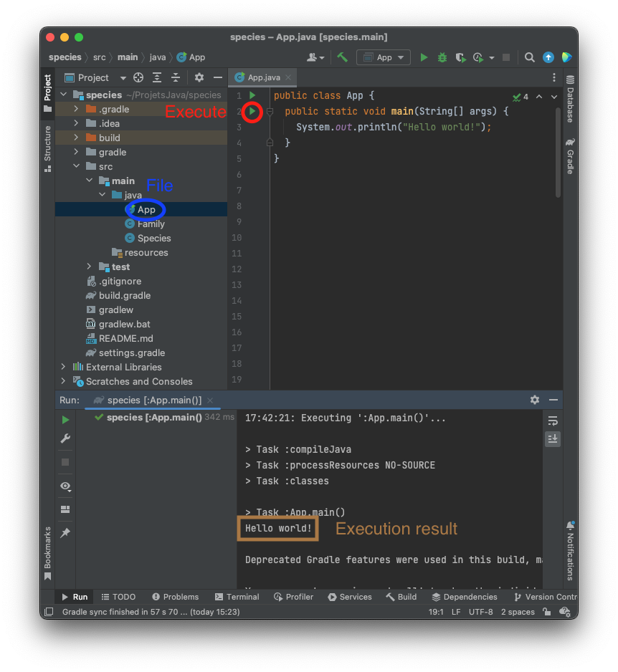The width and height of the screenshot is (618, 672).
Task: Collapse all nodes in Project panel
Action: tap(176, 77)
